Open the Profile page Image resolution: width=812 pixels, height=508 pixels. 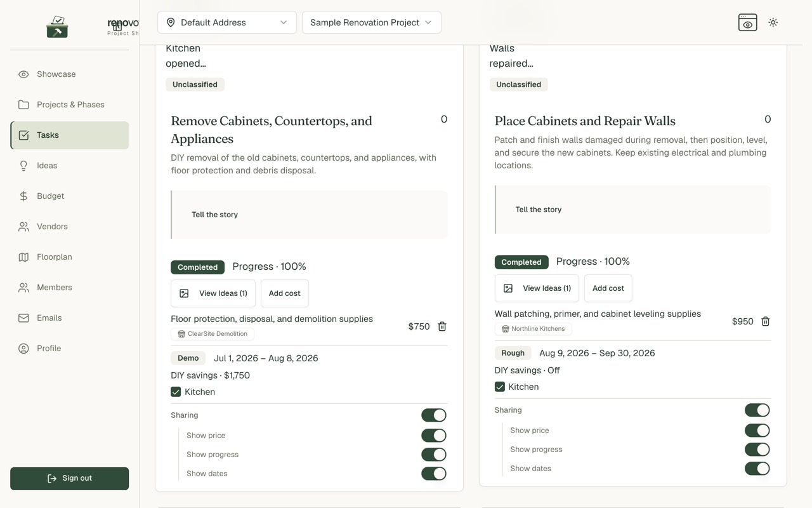pyautogui.click(x=69, y=349)
